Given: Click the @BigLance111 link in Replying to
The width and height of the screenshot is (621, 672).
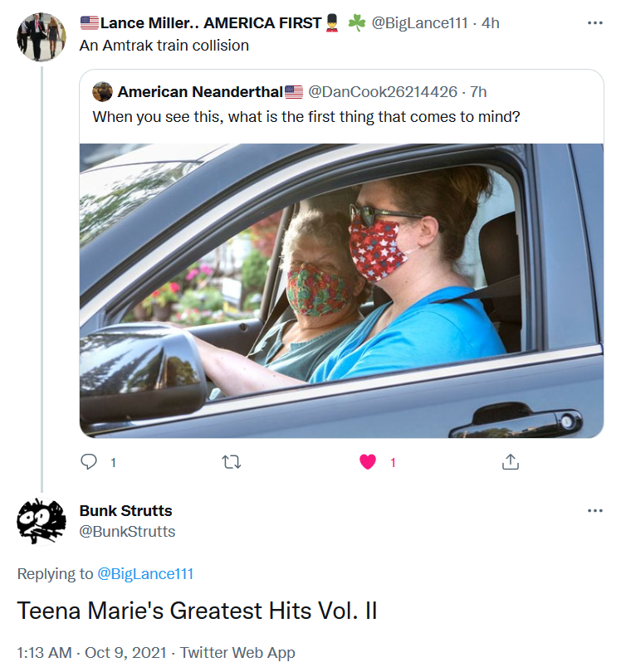Looking at the screenshot, I should [145, 573].
